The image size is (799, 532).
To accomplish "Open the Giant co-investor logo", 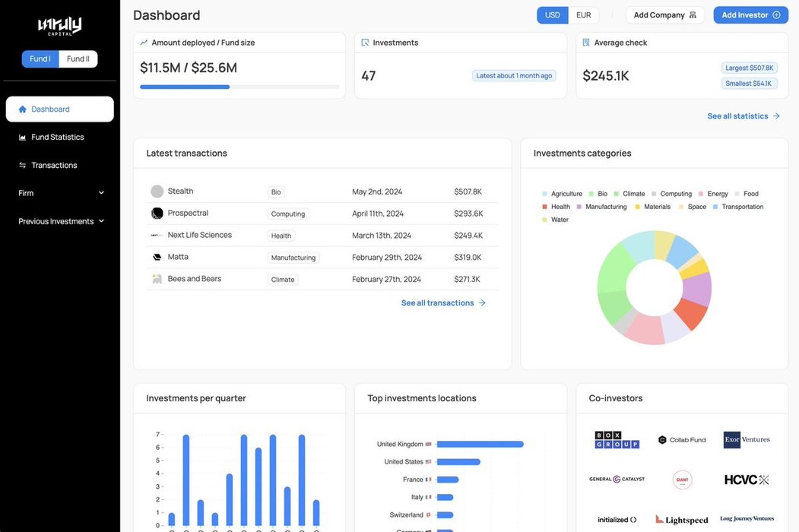I will click(682, 480).
